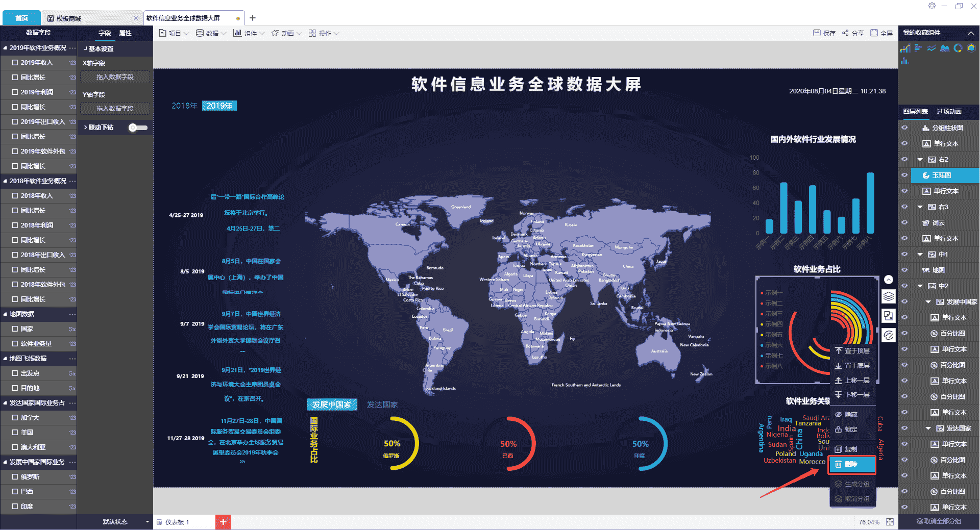Open the 动画 dropdown menu
This screenshot has height=530, width=980.
click(x=287, y=33)
